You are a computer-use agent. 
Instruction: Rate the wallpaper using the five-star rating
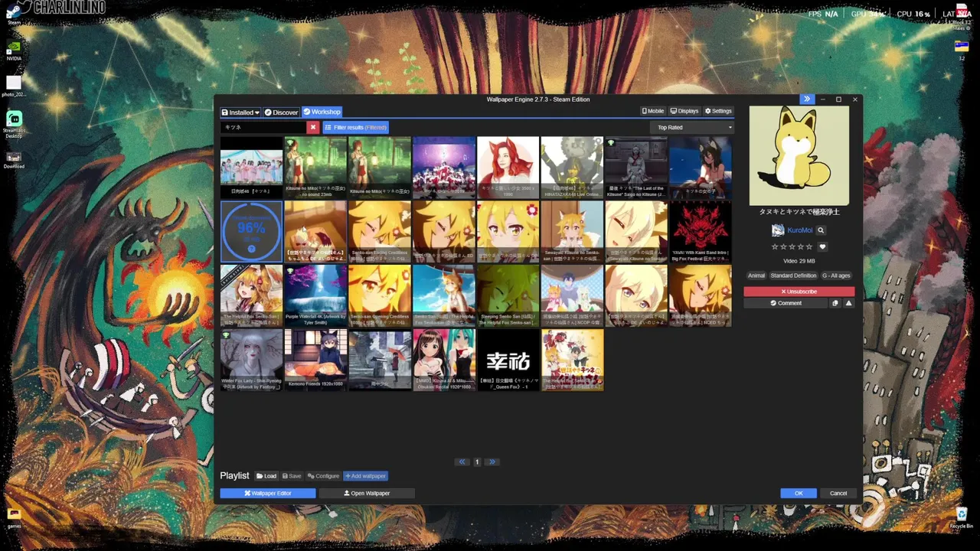pyautogui.click(x=792, y=246)
